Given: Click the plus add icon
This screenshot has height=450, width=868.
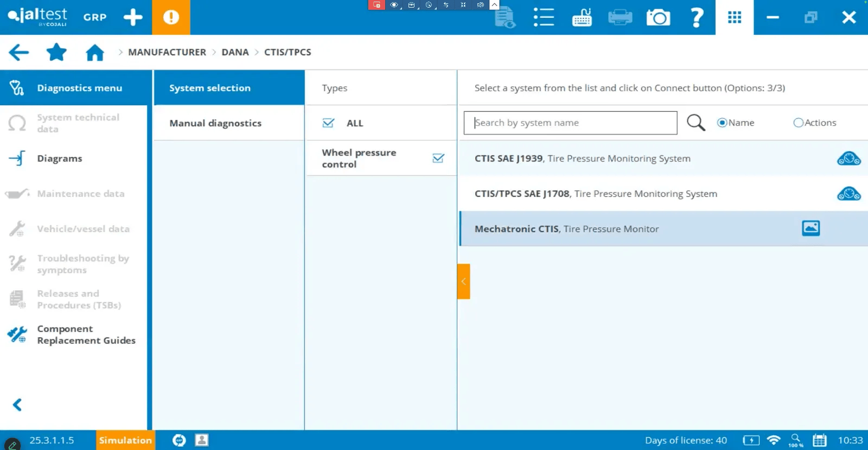Looking at the screenshot, I should (x=133, y=17).
